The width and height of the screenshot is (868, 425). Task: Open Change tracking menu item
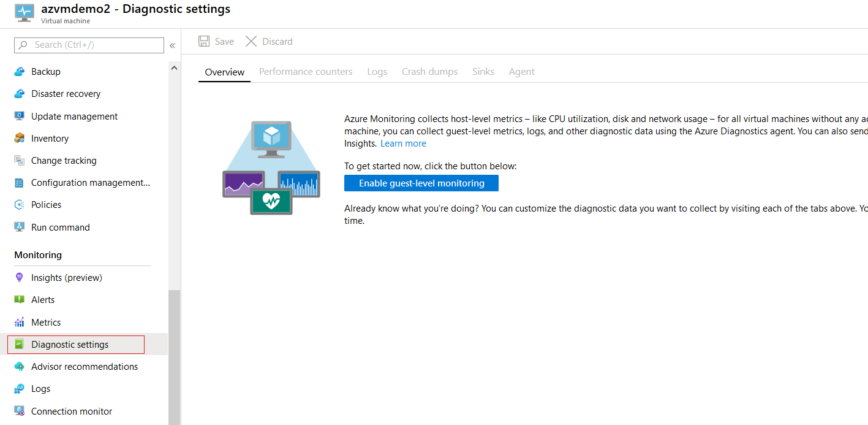64,160
